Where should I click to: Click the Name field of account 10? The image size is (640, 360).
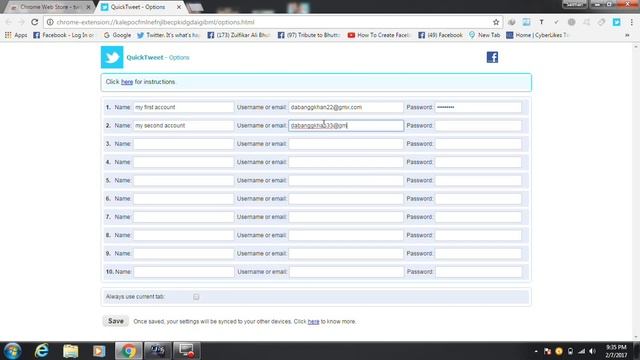click(x=184, y=272)
